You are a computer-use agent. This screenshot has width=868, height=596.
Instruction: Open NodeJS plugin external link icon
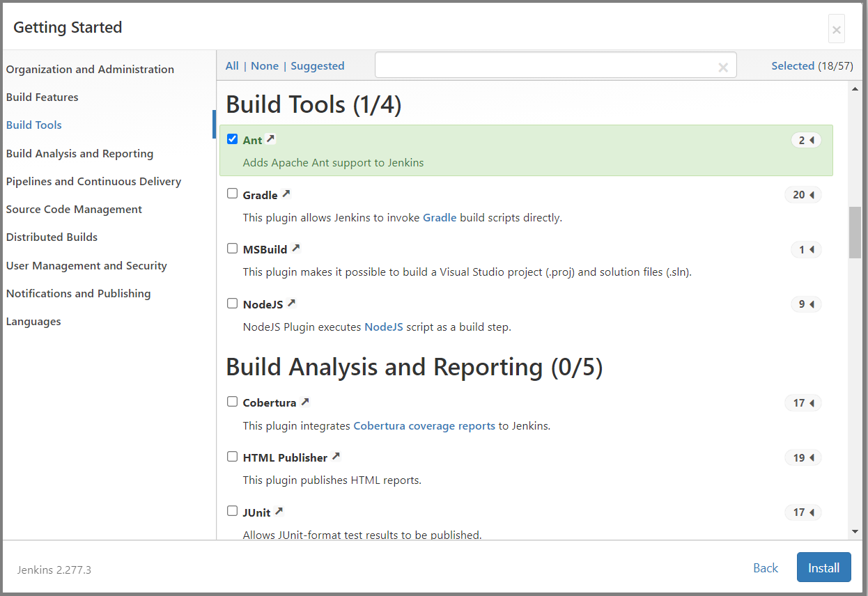coord(291,303)
